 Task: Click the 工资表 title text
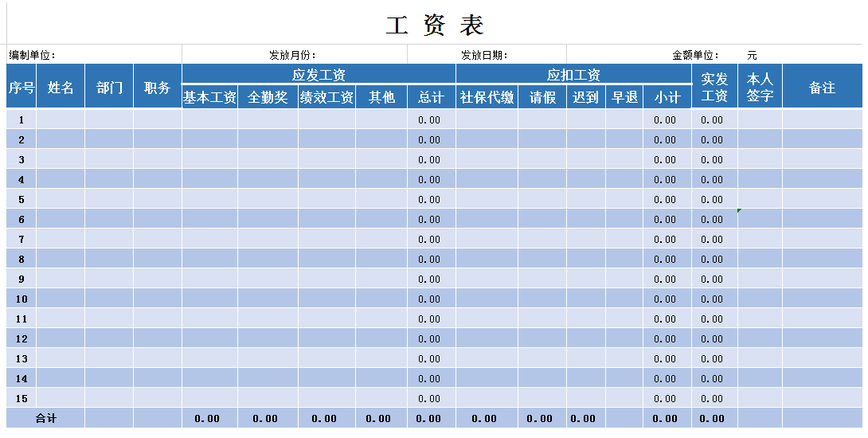tap(435, 25)
